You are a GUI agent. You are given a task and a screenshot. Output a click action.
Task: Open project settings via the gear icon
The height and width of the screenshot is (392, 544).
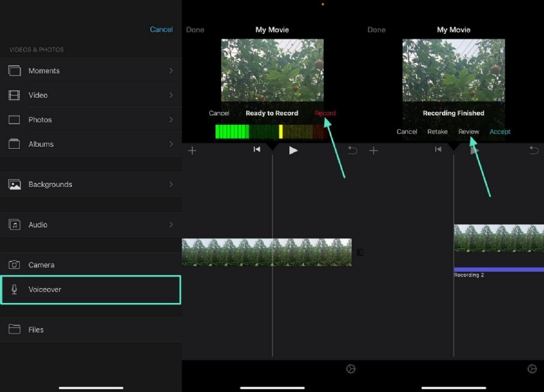tap(351, 369)
